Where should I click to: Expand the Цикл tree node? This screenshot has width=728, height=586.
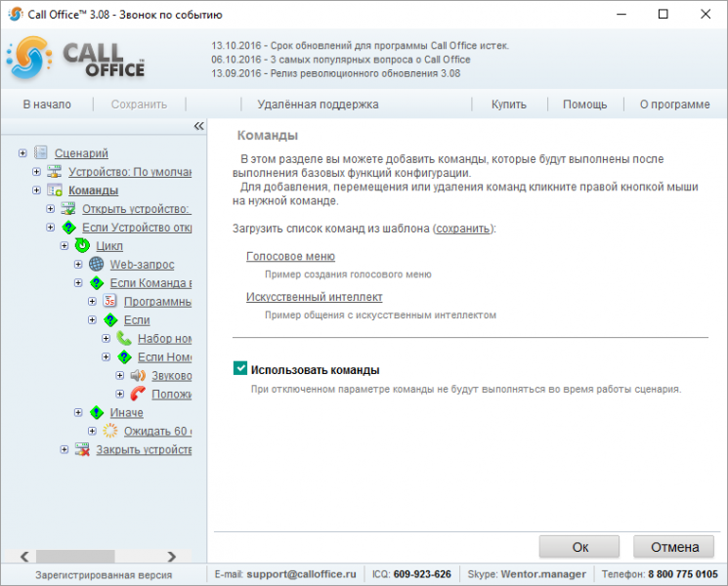tap(64, 245)
